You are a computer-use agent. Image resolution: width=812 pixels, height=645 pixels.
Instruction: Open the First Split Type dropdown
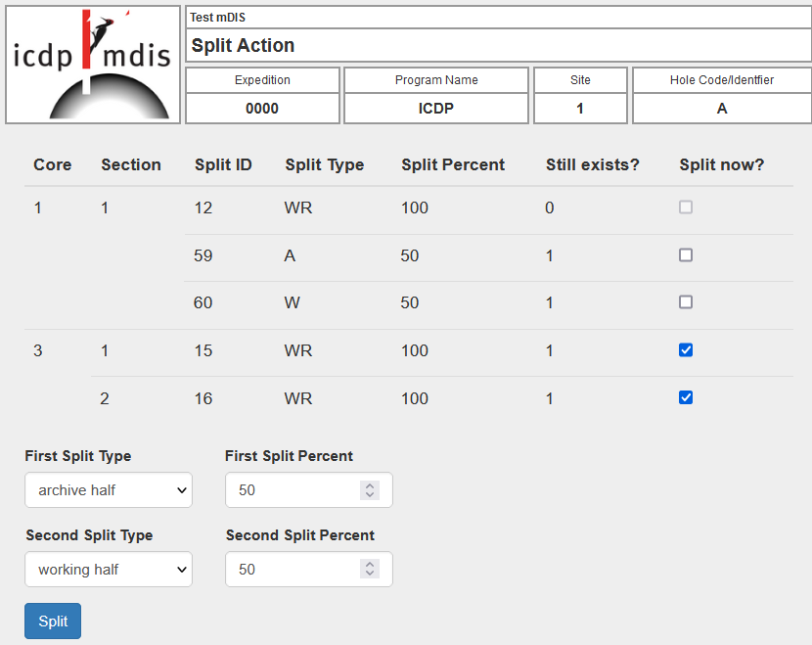point(109,490)
